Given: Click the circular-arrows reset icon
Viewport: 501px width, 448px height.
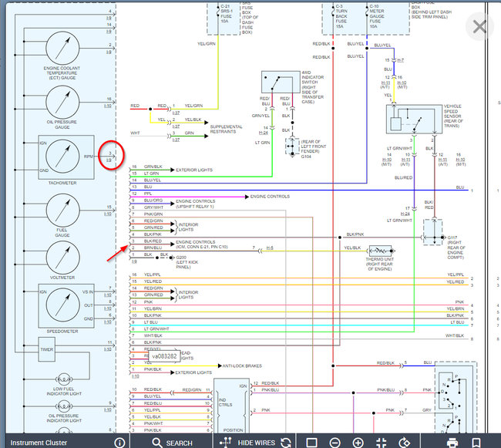Looking at the screenshot, I should [x=286, y=442].
